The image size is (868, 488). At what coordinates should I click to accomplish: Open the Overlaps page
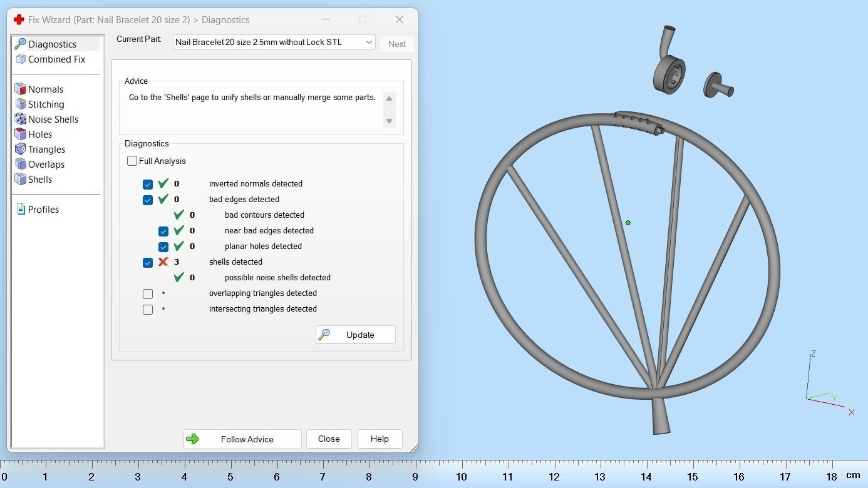coord(46,164)
